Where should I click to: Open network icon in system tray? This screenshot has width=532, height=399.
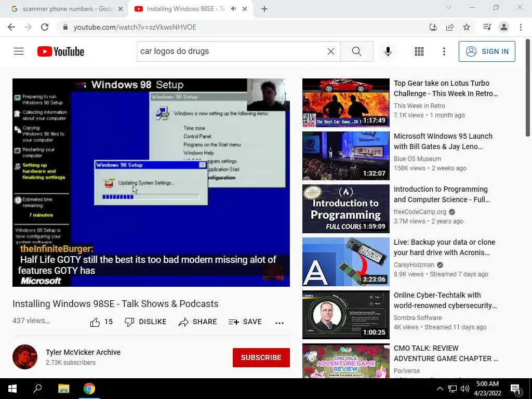[453, 389]
